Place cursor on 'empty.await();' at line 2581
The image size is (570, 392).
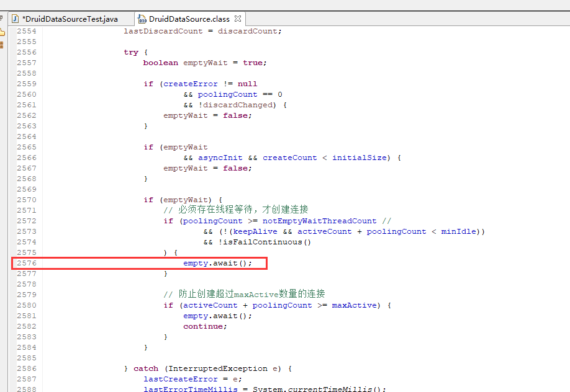point(217,316)
